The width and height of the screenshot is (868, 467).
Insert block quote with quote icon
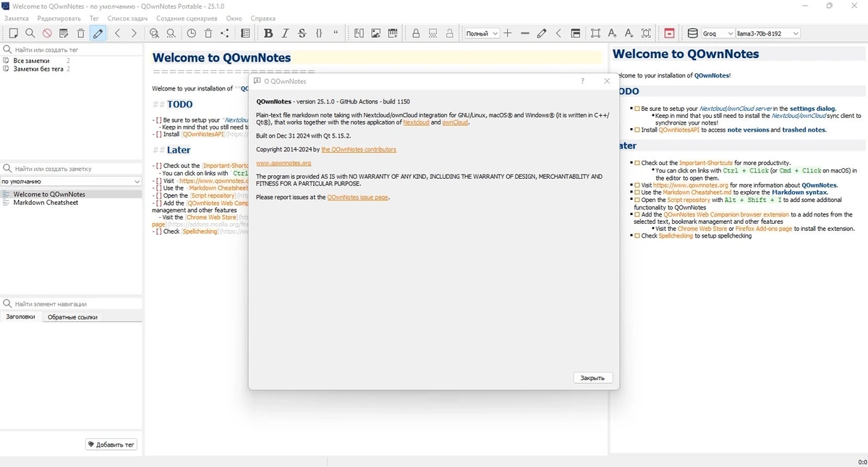336,33
